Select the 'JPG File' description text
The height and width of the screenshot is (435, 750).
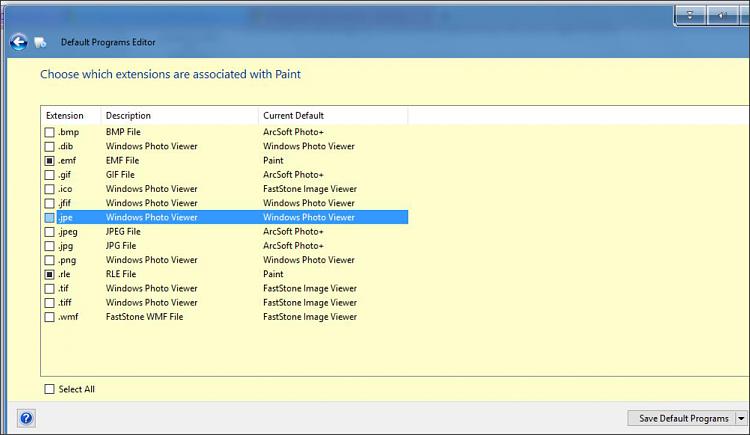coord(121,245)
